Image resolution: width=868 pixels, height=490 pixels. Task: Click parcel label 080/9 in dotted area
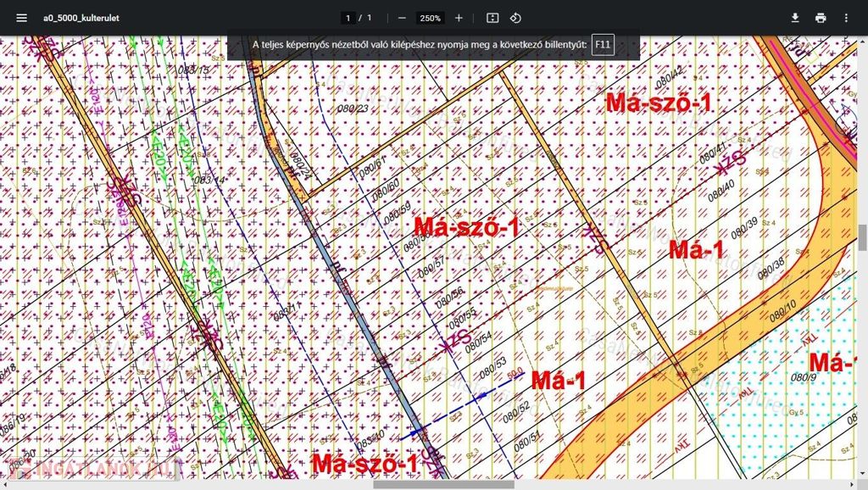[802, 377]
